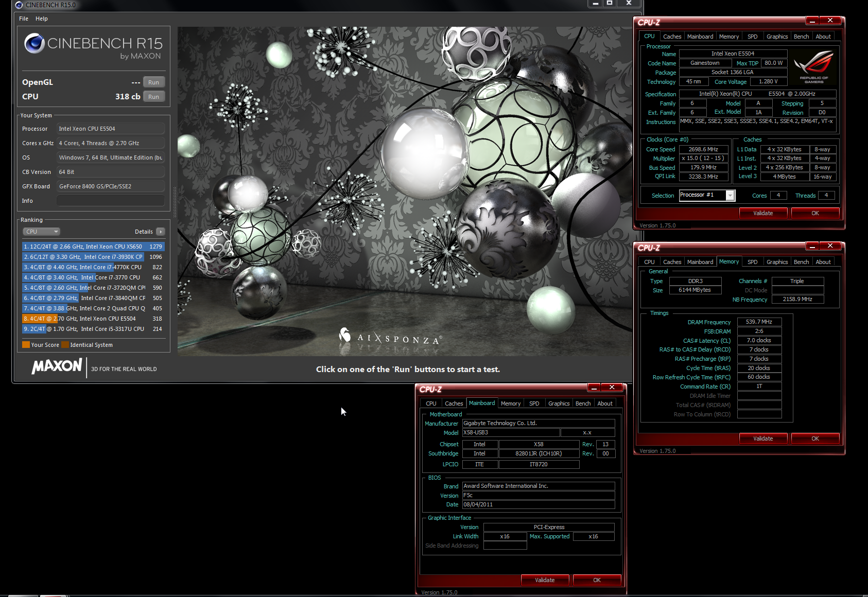Minimize the Memory CPU-Z window
The height and width of the screenshot is (597, 868).
[x=812, y=246]
